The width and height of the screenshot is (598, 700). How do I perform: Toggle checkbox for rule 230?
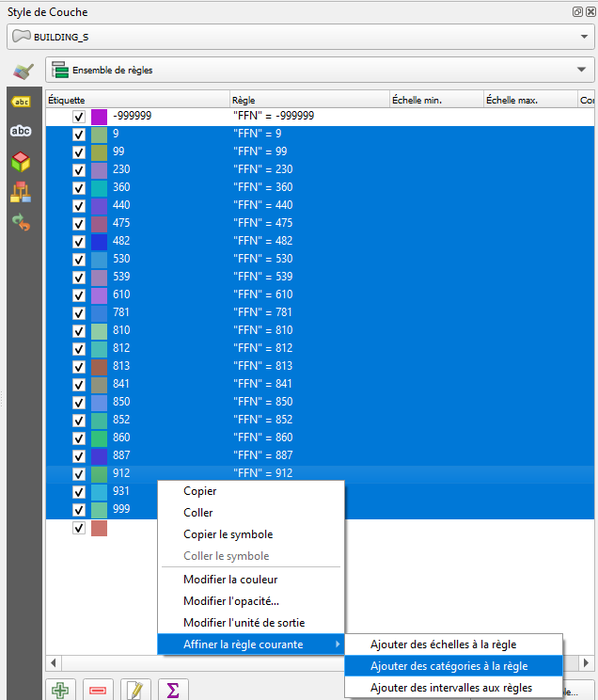pyautogui.click(x=79, y=170)
